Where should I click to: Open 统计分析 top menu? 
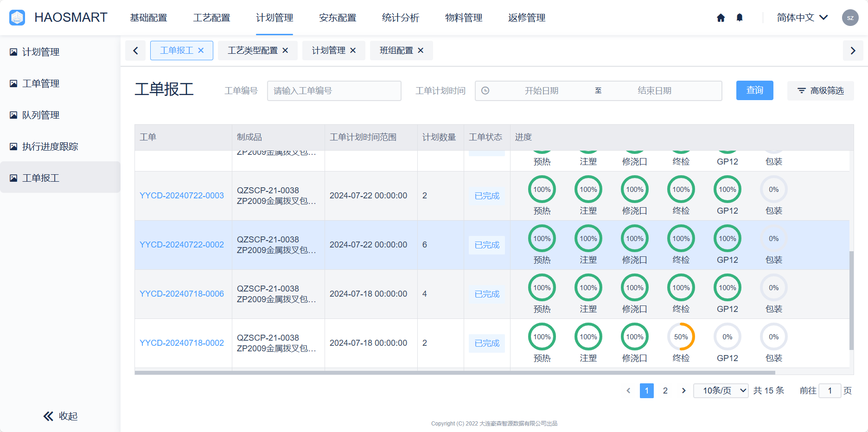point(401,18)
